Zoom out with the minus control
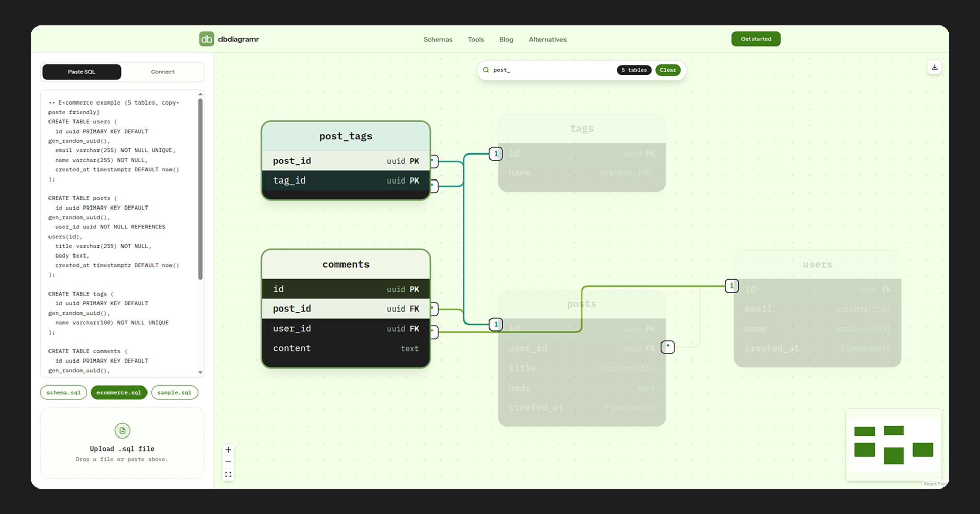This screenshot has width=980, height=514. (228, 462)
